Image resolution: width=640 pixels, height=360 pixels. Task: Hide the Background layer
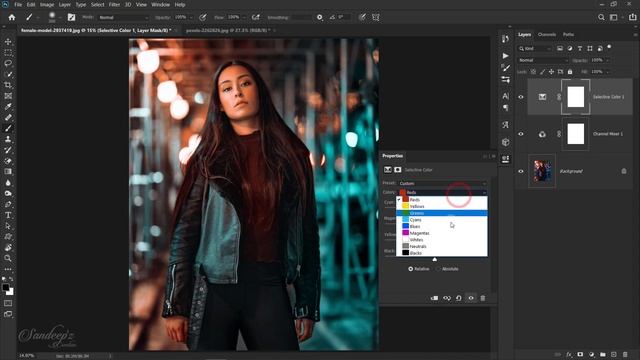pyautogui.click(x=521, y=171)
